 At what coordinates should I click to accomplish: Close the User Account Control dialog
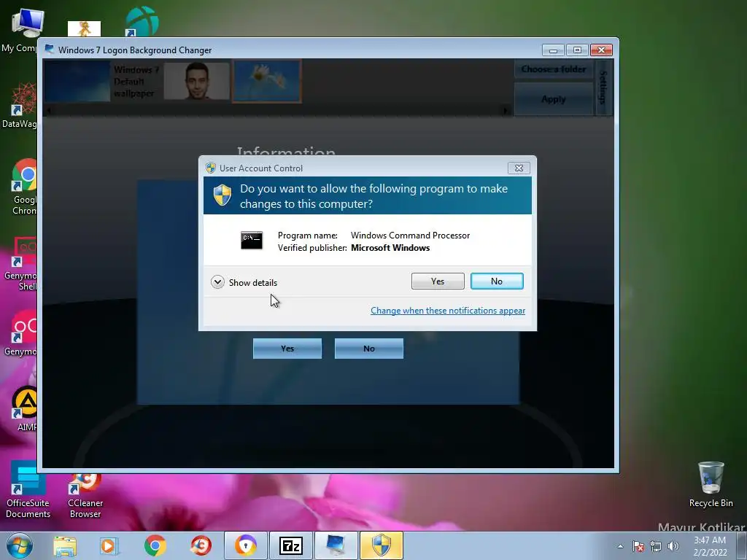[x=519, y=168]
